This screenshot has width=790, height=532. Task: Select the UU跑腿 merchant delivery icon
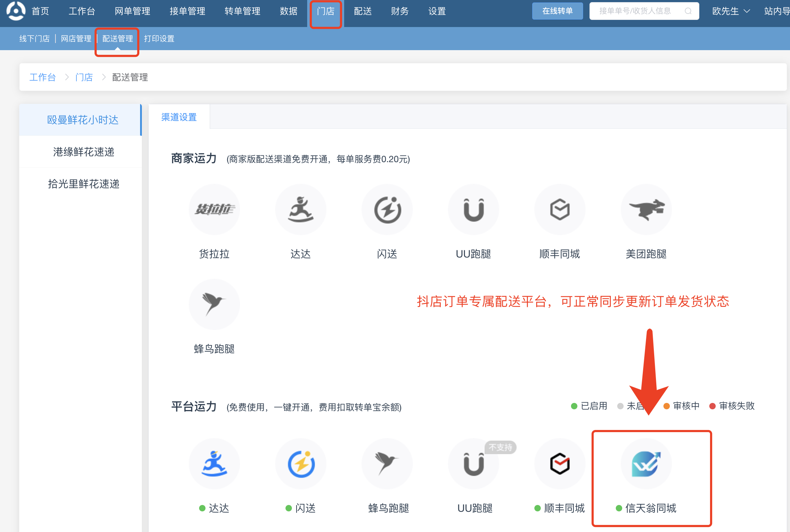click(x=474, y=209)
